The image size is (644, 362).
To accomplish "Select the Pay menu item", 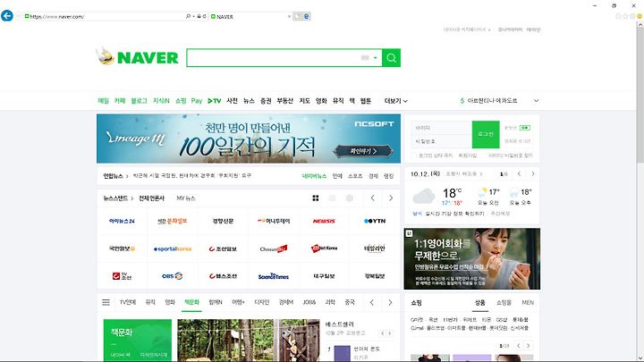I will (197, 100).
